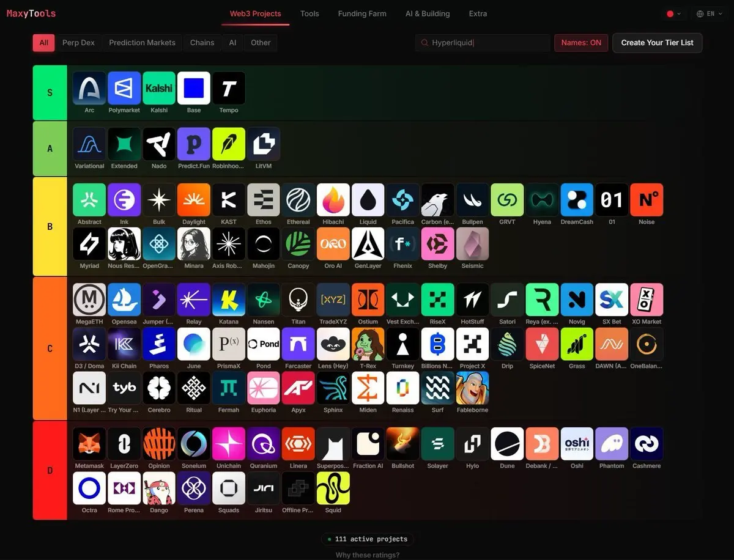The height and width of the screenshot is (560, 734).
Task: Select the Kalshi icon in S tier
Action: click(159, 88)
